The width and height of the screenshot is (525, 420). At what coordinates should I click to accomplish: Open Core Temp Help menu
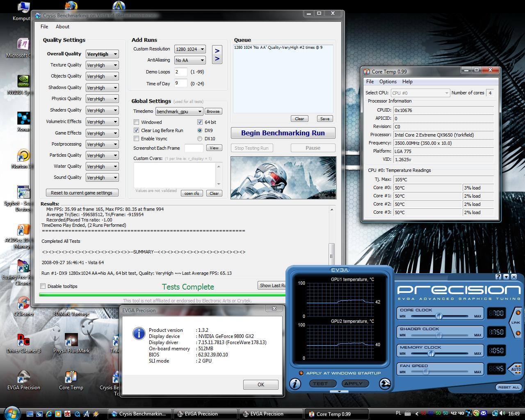coord(407,82)
